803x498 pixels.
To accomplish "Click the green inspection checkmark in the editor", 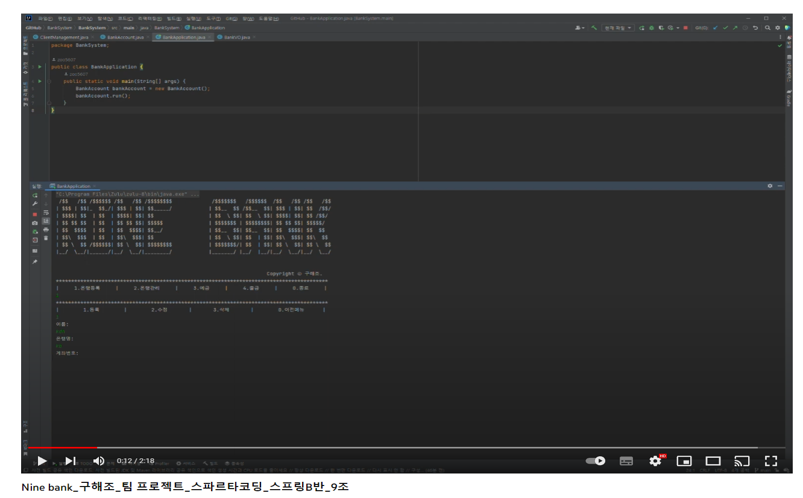I will [780, 46].
